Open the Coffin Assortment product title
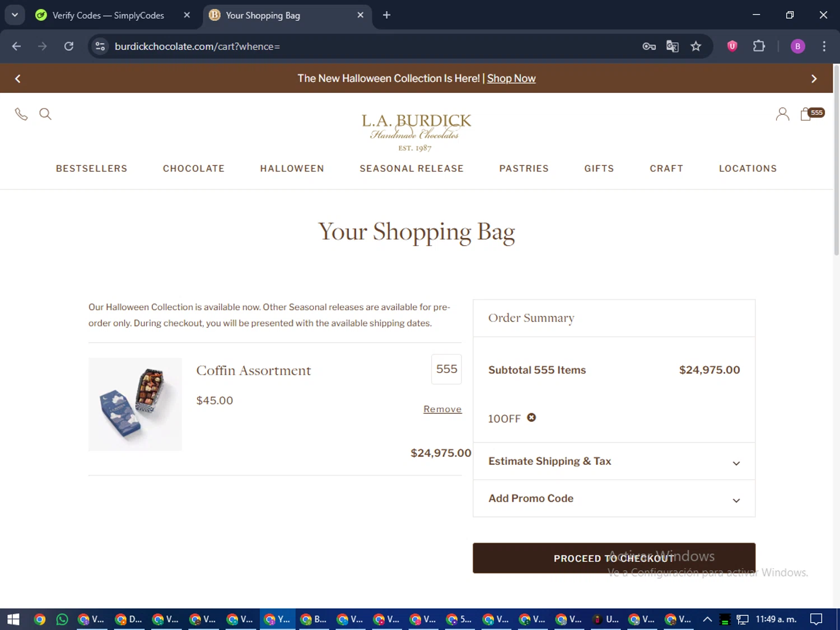840x630 pixels. tap(254, 371)
